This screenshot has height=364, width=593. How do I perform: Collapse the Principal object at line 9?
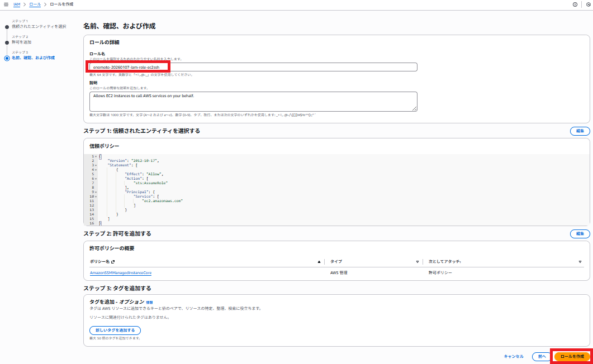pos(96,191)
